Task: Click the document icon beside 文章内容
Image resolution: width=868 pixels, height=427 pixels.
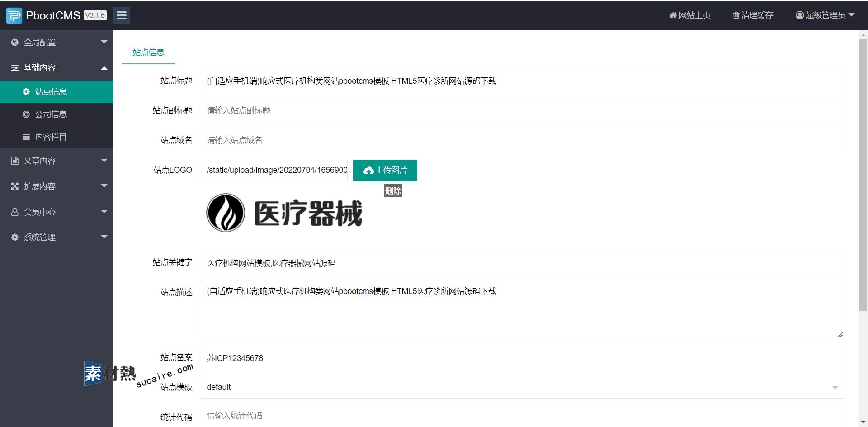Action: pyautogui.click(x=15, y=161)
